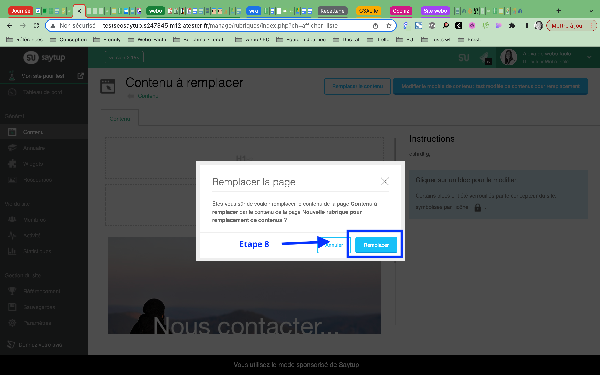Open the Conception bookmarks folder

point(68,39)
